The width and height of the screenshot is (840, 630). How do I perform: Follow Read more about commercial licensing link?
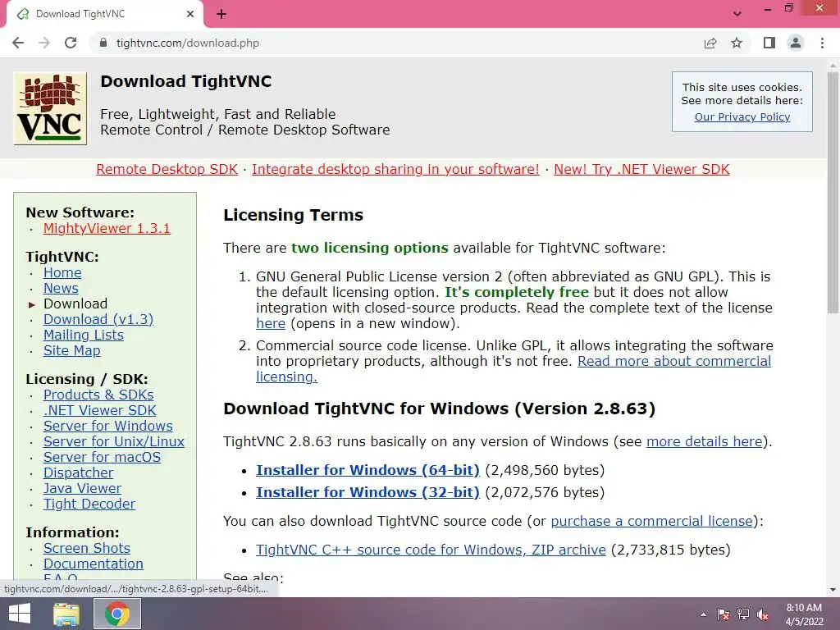coord(674,361)
